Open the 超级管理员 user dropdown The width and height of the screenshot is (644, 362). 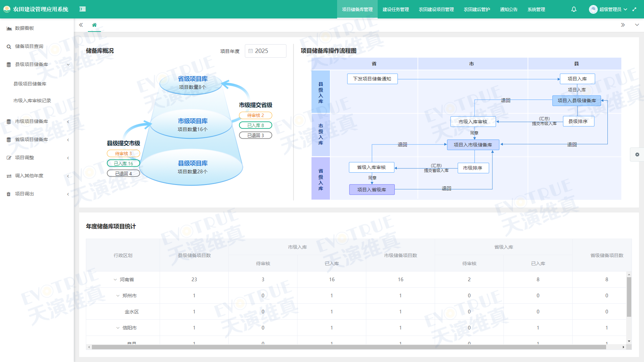click(x=610, y=9)
